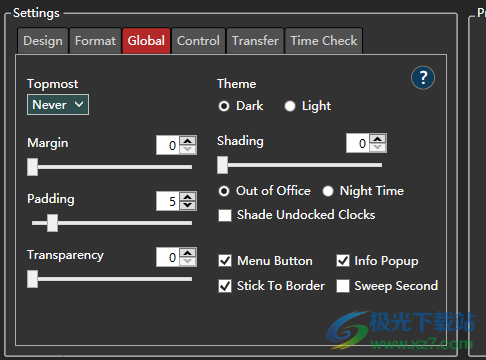Choose the Night Time shading option
The height and width of the screenshot is (360, 486).
tap(328, 191)
